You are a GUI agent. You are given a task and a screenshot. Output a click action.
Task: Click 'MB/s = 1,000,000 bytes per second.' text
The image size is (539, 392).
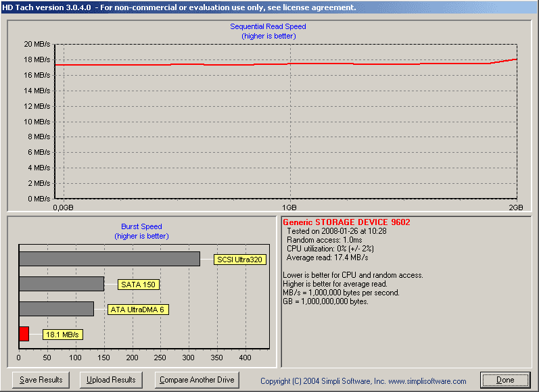point(341,293)
